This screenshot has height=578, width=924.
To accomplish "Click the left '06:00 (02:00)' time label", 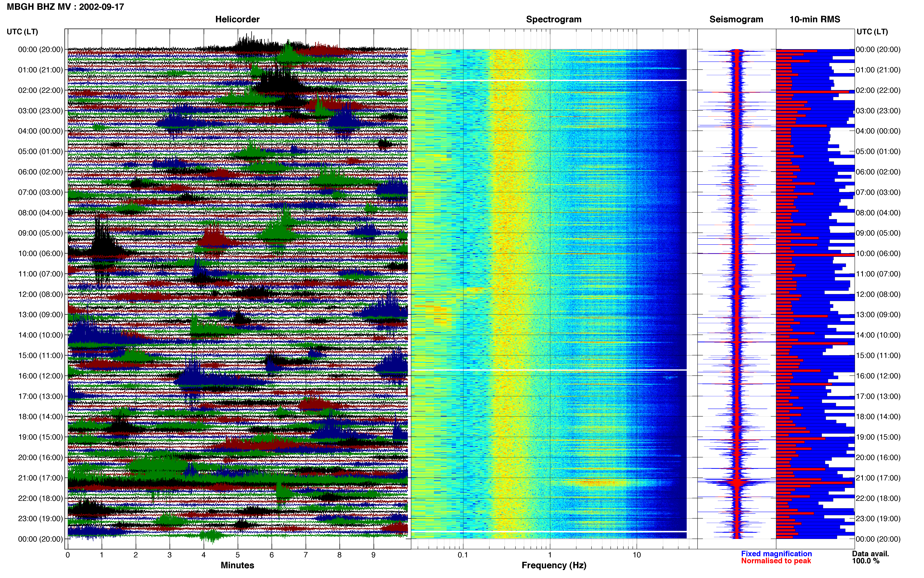I will 41,172.
